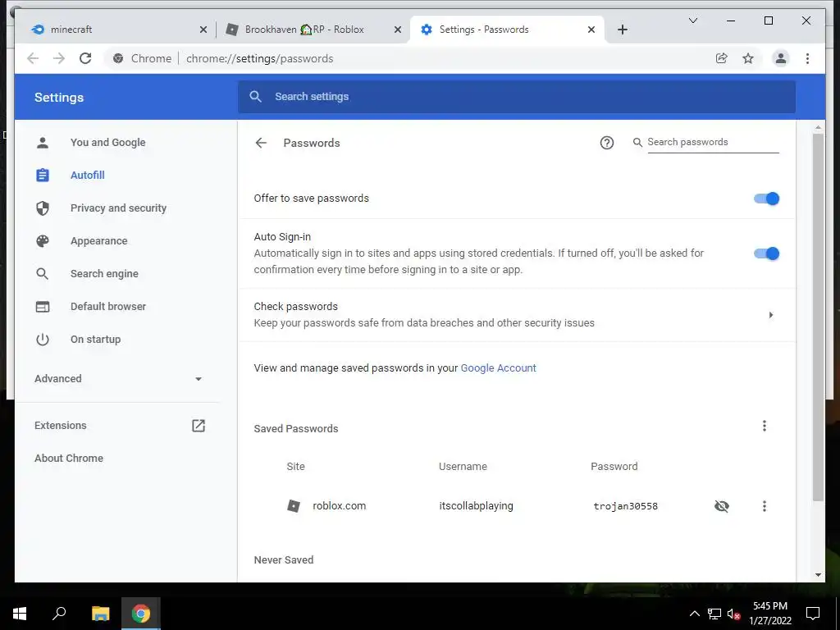
Task: Hide the roblox.com password eye icon
Action: coord(722,505)
